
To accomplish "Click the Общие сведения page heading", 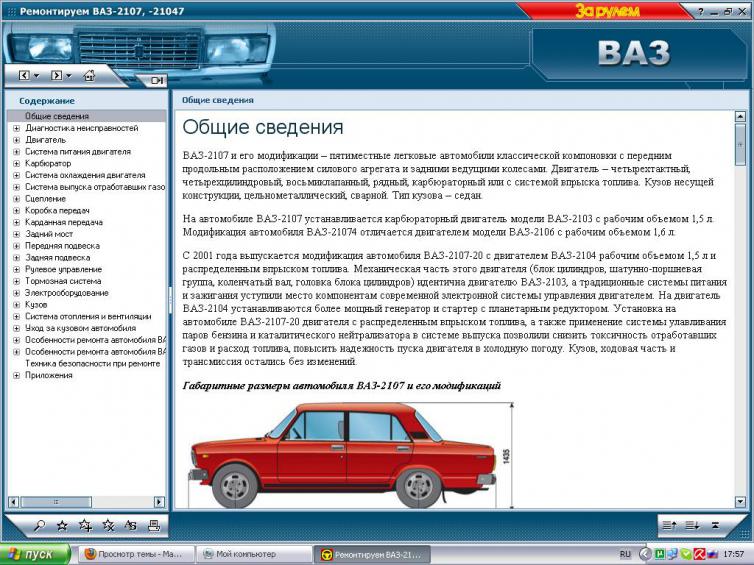I will coord(263,127).
